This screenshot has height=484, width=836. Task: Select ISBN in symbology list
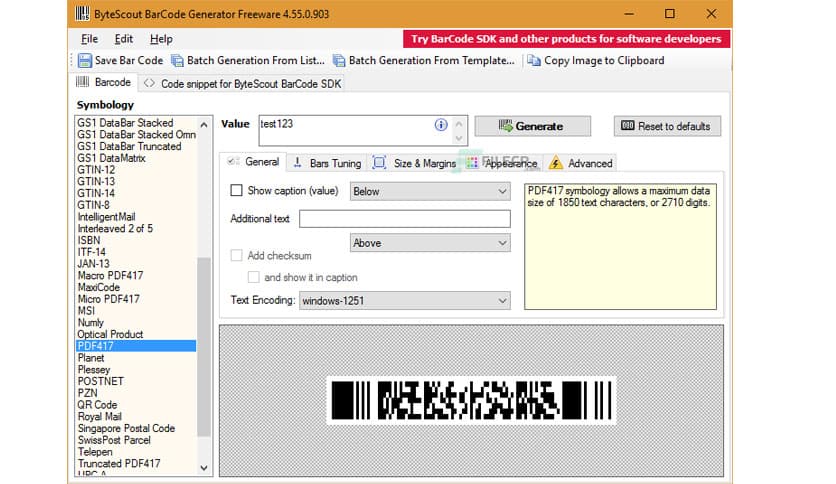click(89, 240)
